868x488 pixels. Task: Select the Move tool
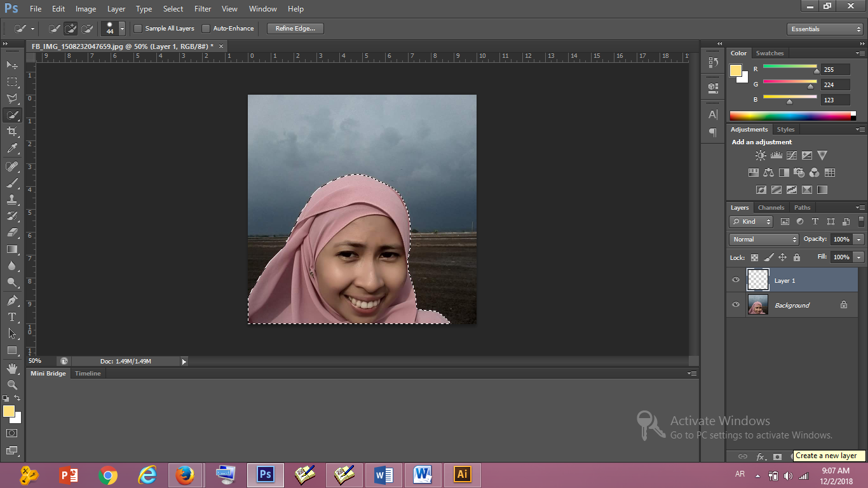tap(12, 65)
